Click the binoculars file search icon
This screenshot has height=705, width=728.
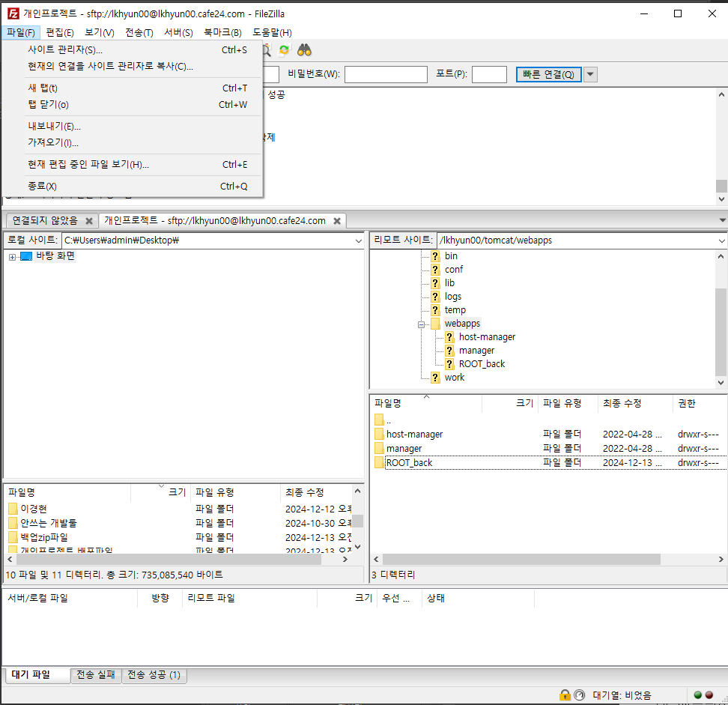(304, 50)
